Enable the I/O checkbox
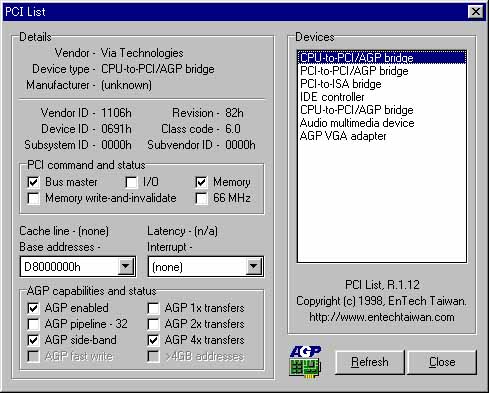Image resolution: width=489 pixels, height=393 pixels. [x=131, y=182]
